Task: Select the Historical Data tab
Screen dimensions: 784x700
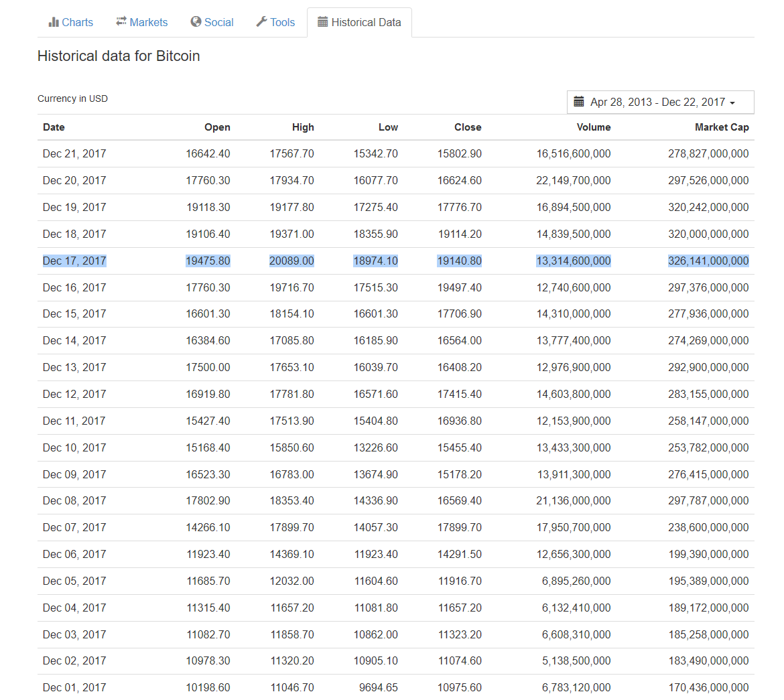Action: tap(359, 23)
